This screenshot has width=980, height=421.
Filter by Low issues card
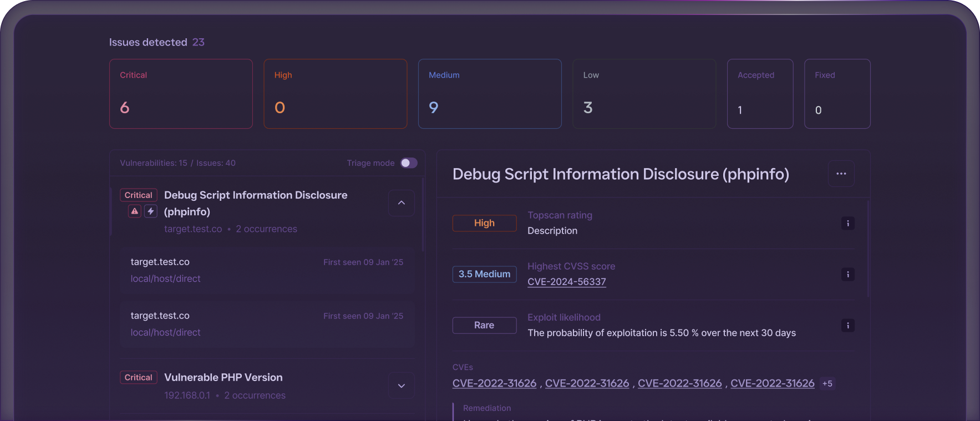(x=644, y=94)
